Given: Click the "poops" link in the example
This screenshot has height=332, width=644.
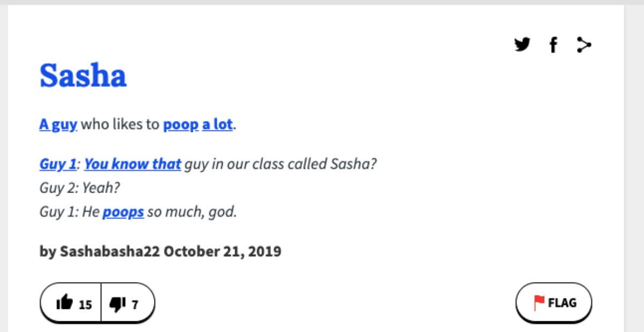Looking at the screenshot, I should pos(123,212).
